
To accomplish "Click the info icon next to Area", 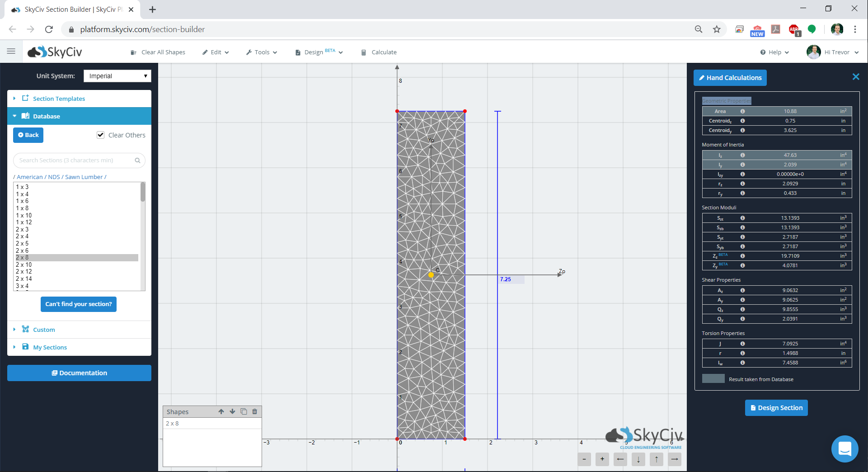I will pos(742,111).
